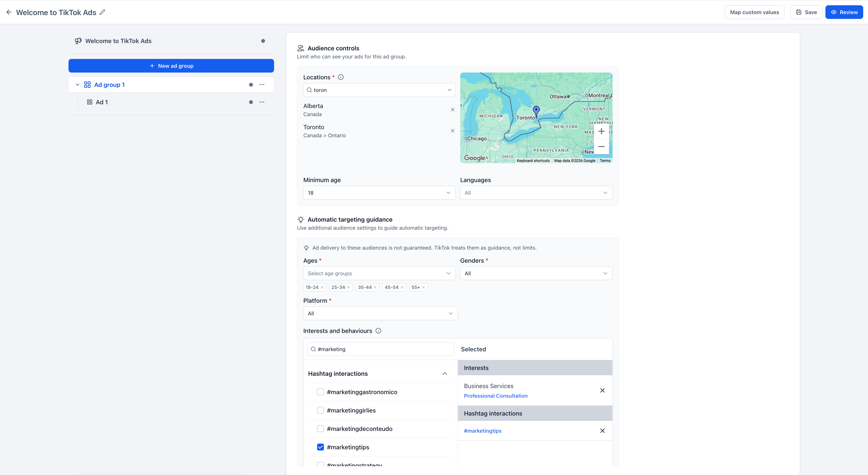Open the Minimum age dropdown
Screen dimensions: 868x475
click(x=379, y=193)
